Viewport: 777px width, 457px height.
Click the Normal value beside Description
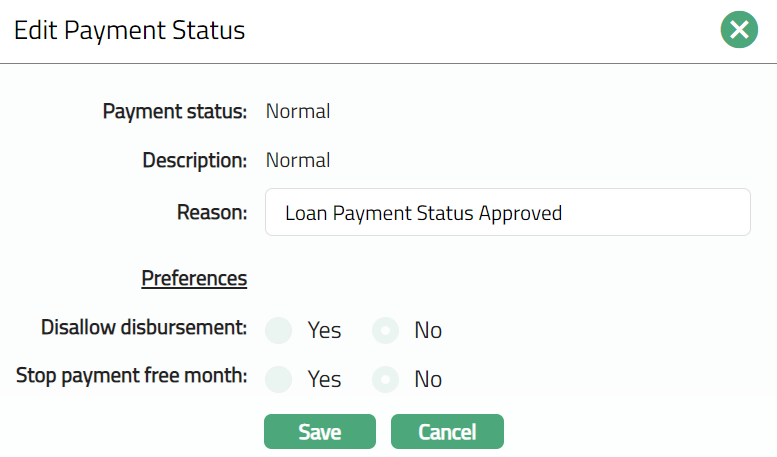298,160
